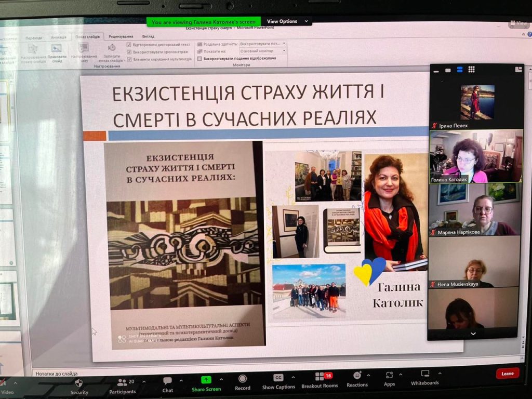This screenshot has height=399, width=532.
Task: Expand the arrow next to Reactions
Action: 368,375
